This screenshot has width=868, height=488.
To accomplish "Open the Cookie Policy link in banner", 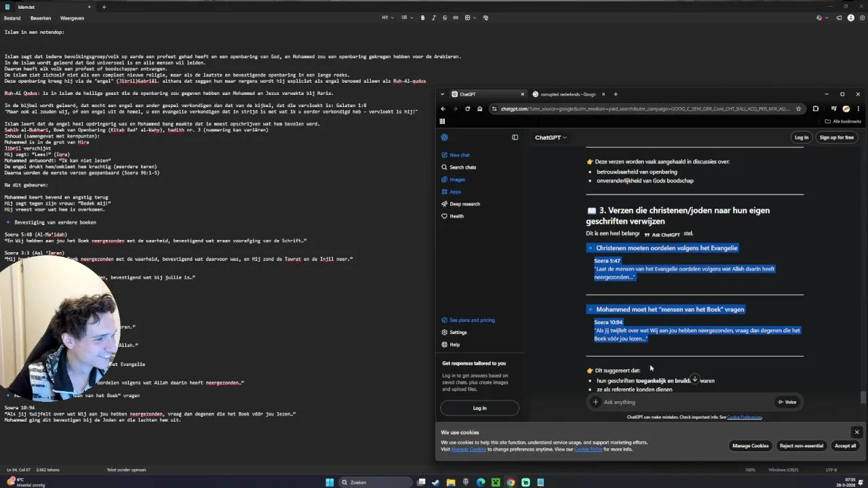I will point(588,449).
